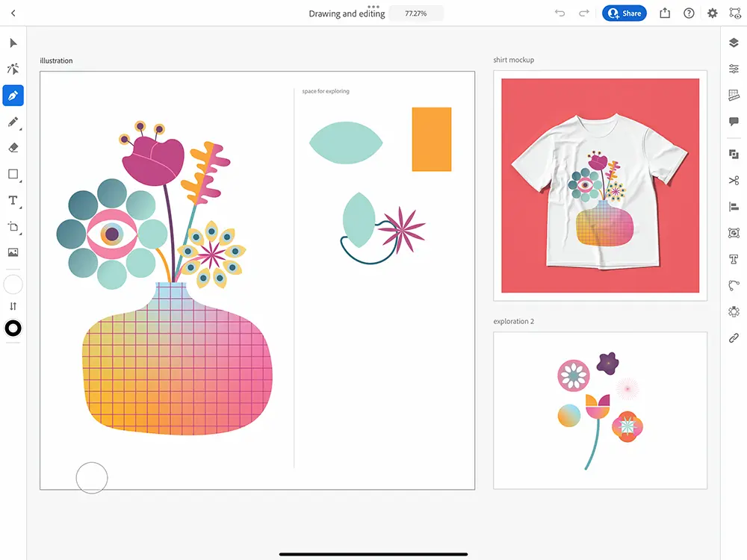Click the Share button

(x=624, y=13)
